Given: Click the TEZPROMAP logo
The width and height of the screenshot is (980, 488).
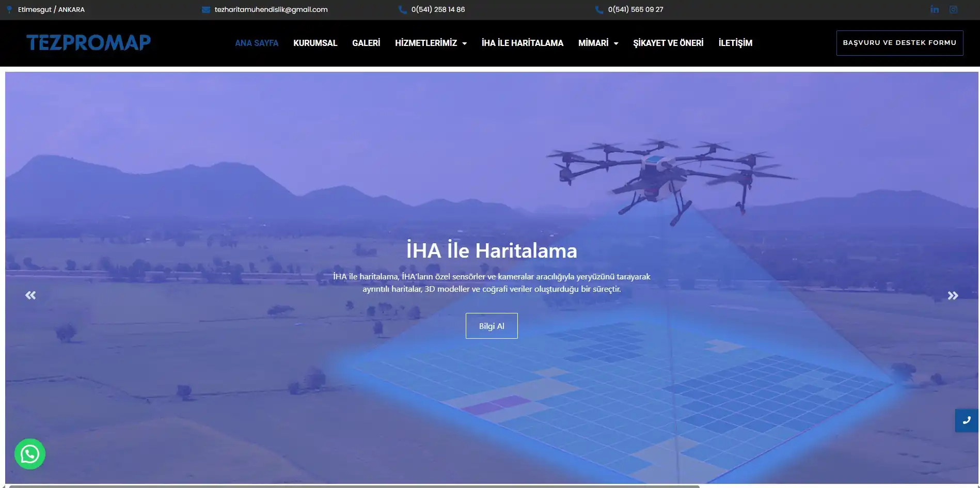Looking at the screenshot, I should pos(88,42).
